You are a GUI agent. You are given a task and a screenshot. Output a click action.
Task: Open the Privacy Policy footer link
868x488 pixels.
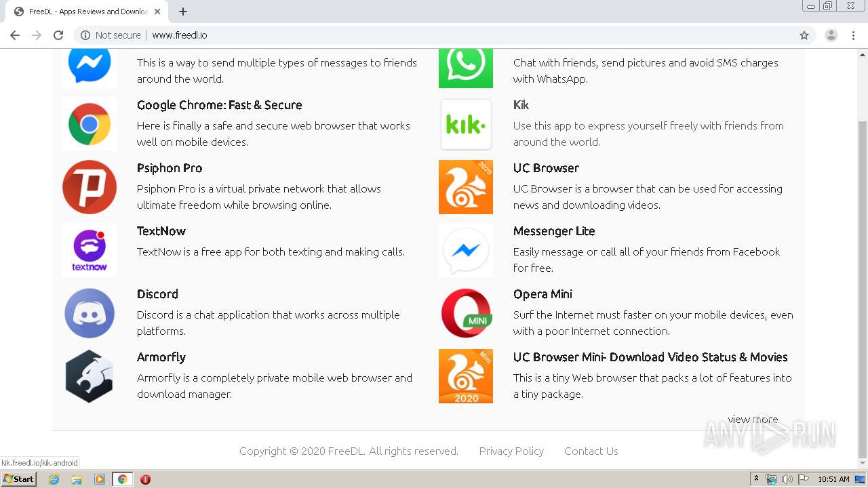coord(511,451)
